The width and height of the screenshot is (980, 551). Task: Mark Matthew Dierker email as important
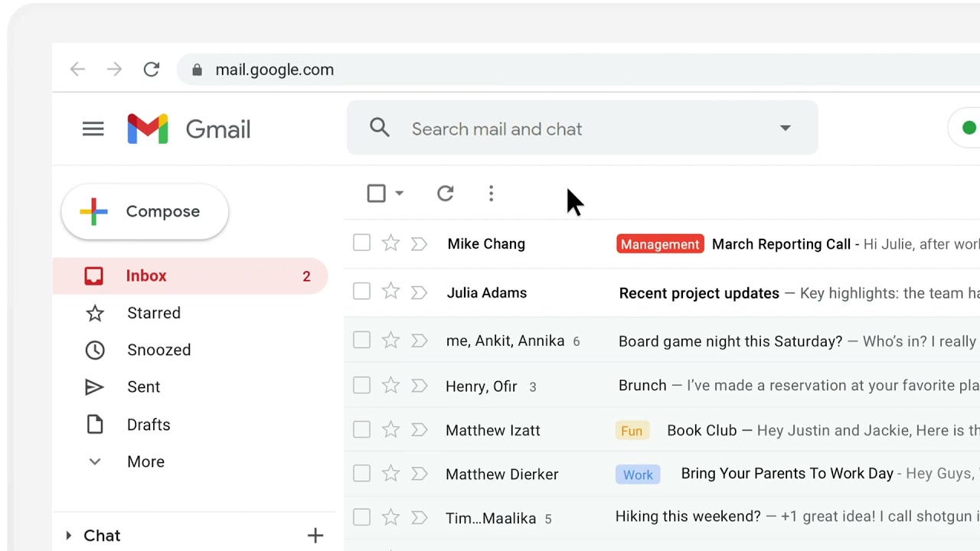[419, 474]
